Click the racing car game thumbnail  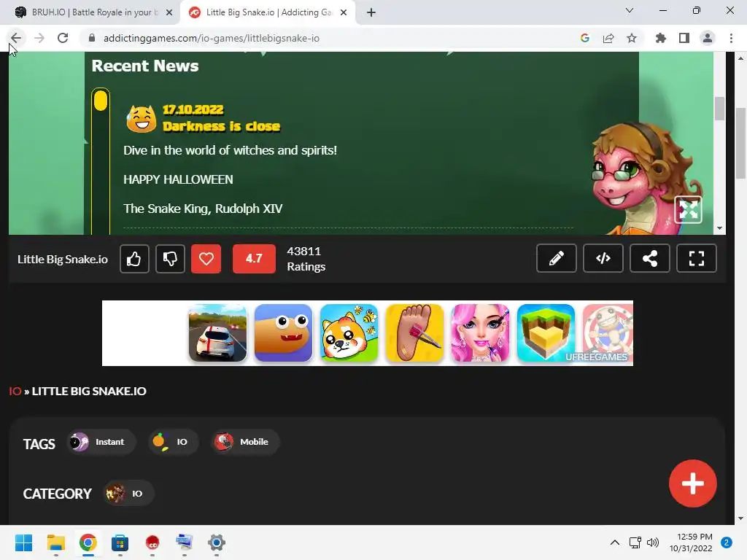pyautogui.click(x=217, y=332)
